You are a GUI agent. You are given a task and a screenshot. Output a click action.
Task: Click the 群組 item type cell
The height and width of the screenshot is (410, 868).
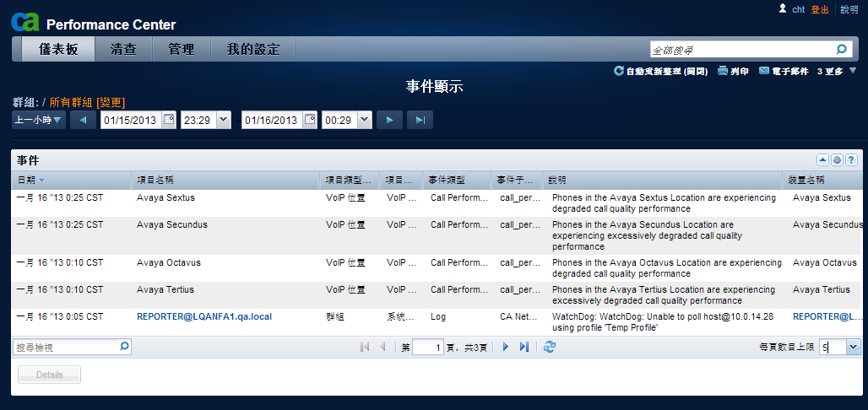tap(335, 316)
